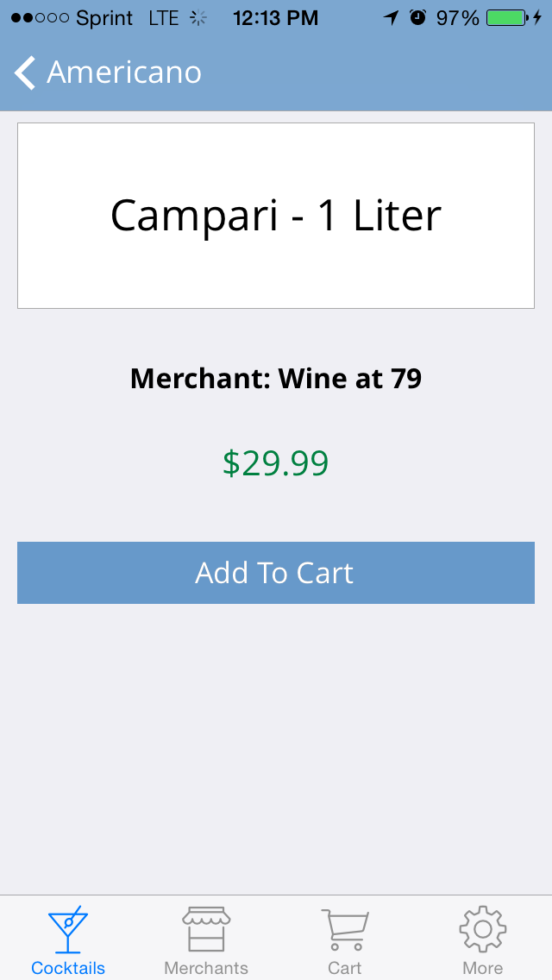Image resolution: width=552 pixels, height=980 pixels.
Task: Tap the location arrow status icon
Action: [x=392, y=18]
